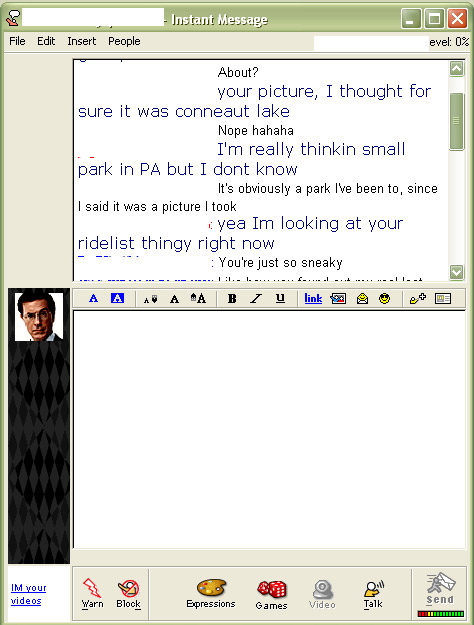Insert a hyperlink with link button
The image size is (474, 625).
(x=313, y=299)
